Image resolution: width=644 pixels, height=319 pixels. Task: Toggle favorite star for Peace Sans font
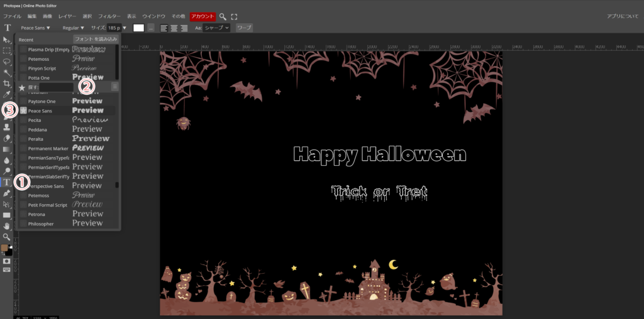[23, 111]
